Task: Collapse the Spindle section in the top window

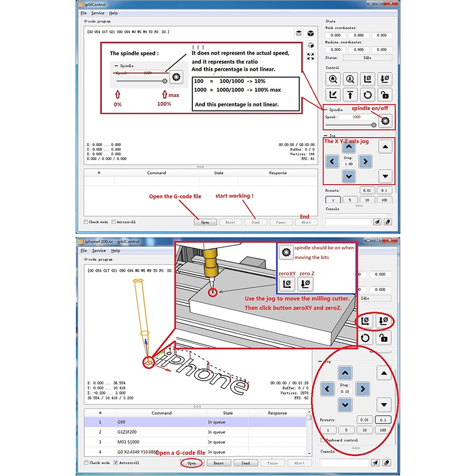Action: coord(326,109)
